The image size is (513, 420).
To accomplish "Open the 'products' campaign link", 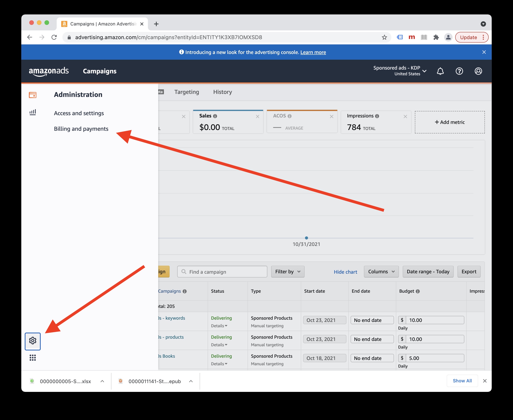I will tap(171, 337).
